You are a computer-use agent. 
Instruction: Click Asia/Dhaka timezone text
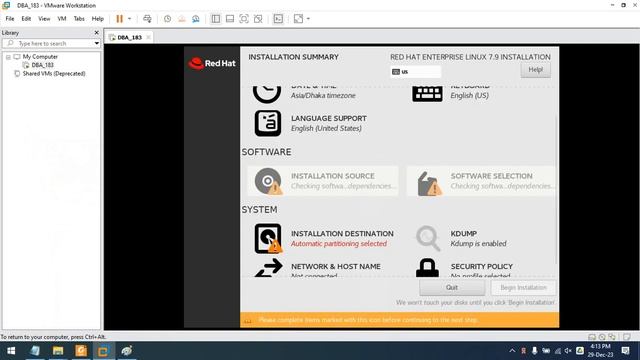323,96
